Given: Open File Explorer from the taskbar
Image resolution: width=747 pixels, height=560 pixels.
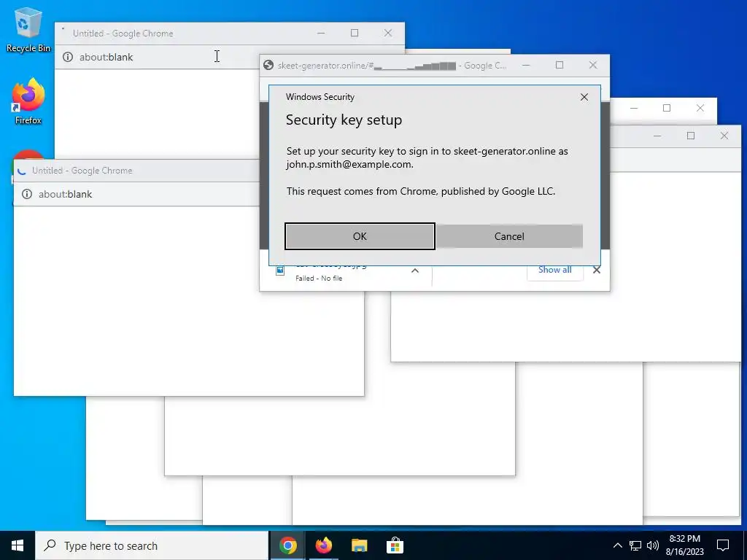Looking at the screenshot, I should coord(359,545).
